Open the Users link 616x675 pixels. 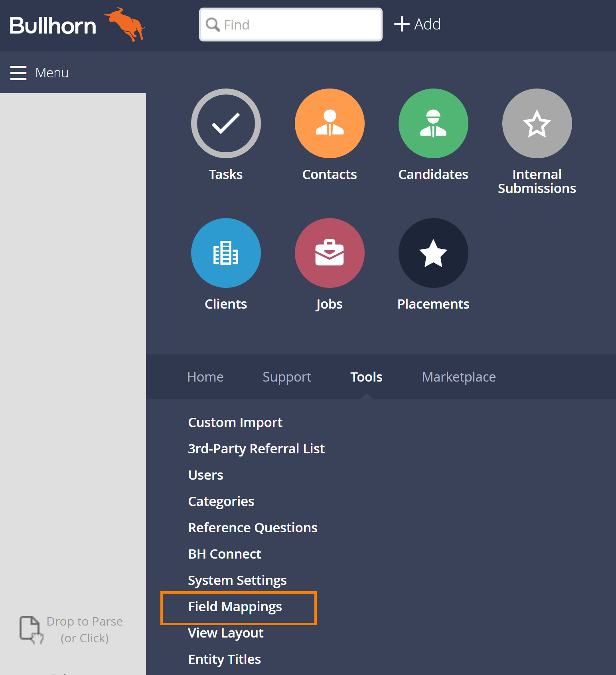206,475
